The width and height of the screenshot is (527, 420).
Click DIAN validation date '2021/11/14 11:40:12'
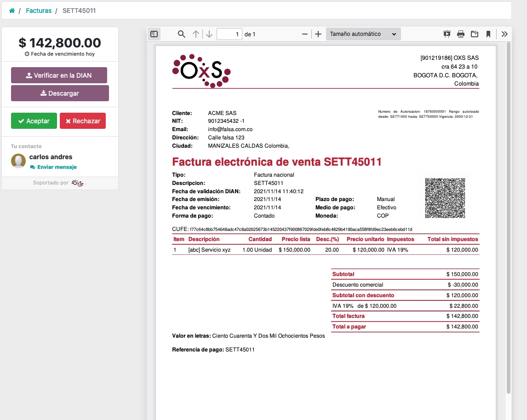[279, 191]
